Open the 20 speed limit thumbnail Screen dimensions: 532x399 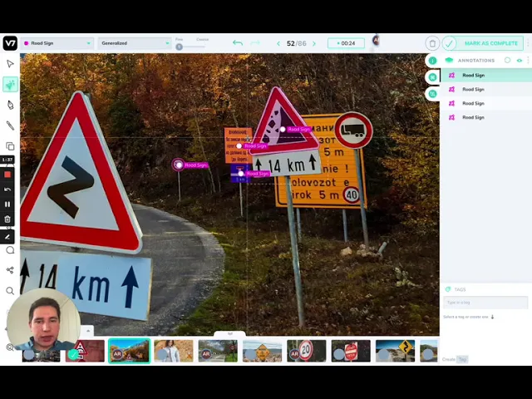tap(307, 351)
